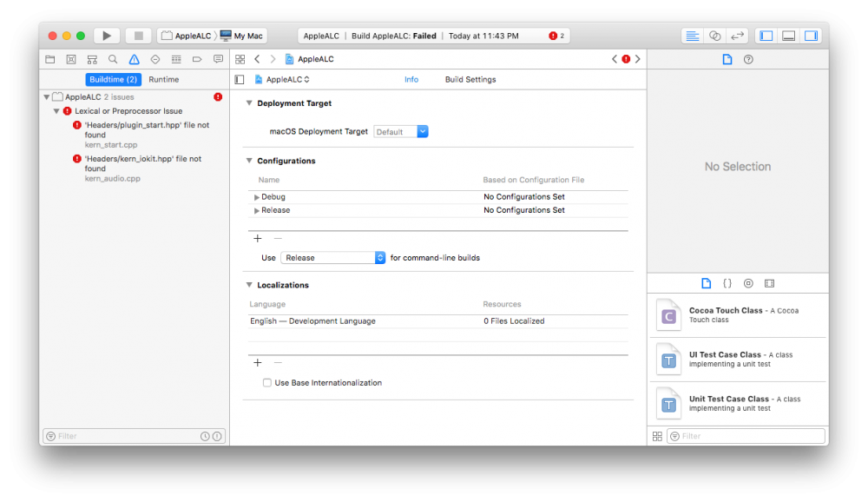Add a localization with plus button
The image size is (868, 502).
(258, 362)
